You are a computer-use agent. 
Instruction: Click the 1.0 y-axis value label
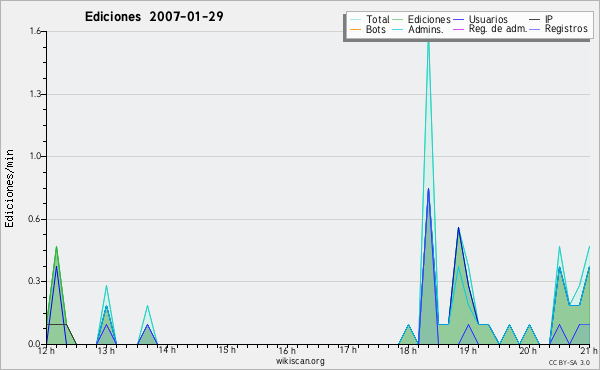tap(36, 156)
